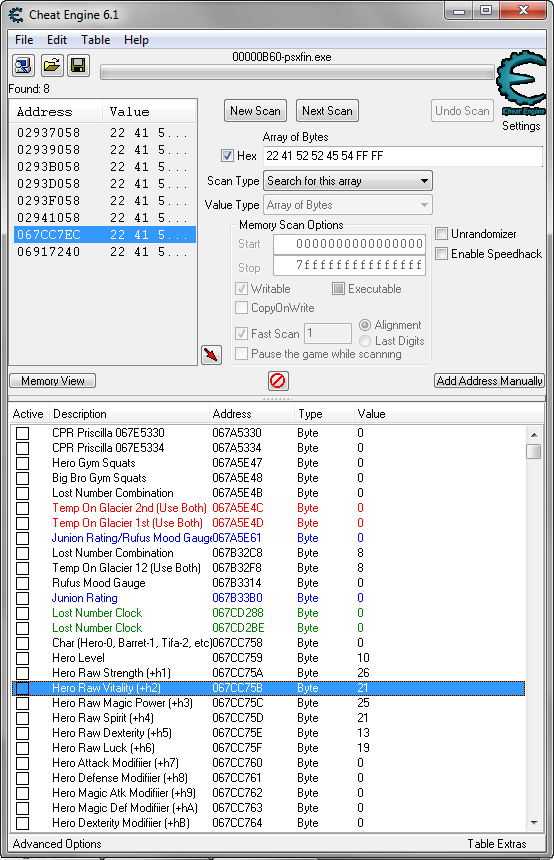Click the Cheat Engine title bar icon
This screenshot has height=860, width=554.
tap(16, 15)
